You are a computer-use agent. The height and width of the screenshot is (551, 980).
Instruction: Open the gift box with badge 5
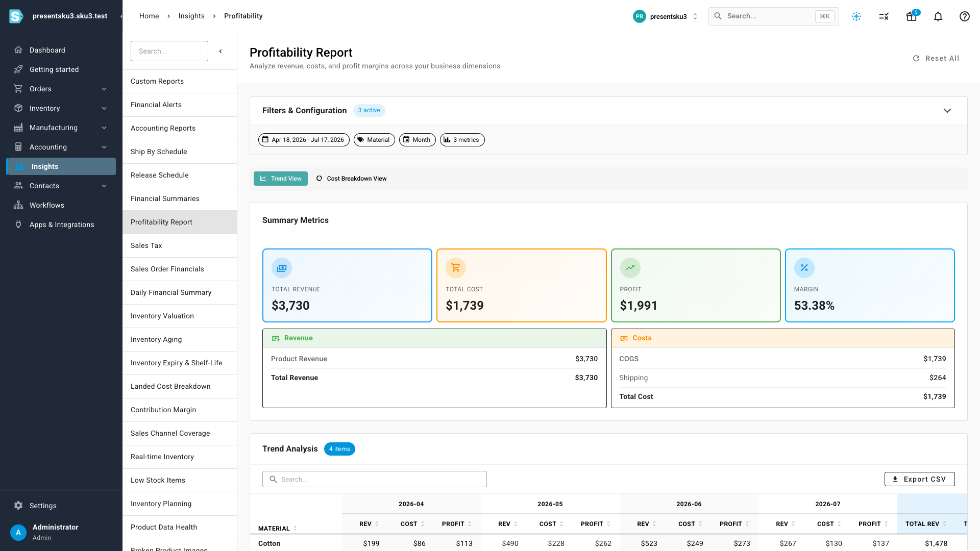912,16
